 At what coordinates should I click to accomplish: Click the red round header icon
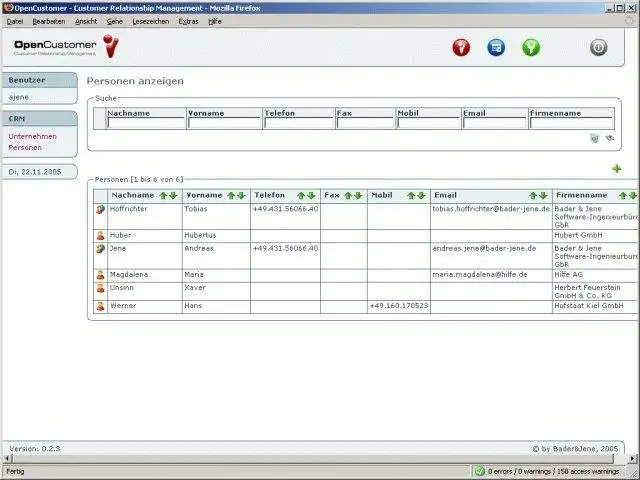click(461, 47)
